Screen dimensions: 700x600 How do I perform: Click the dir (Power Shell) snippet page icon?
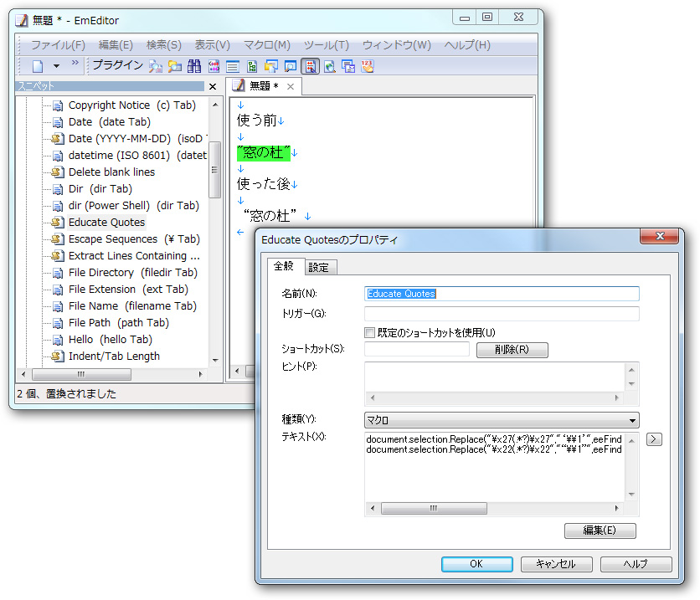coord(58,206)
